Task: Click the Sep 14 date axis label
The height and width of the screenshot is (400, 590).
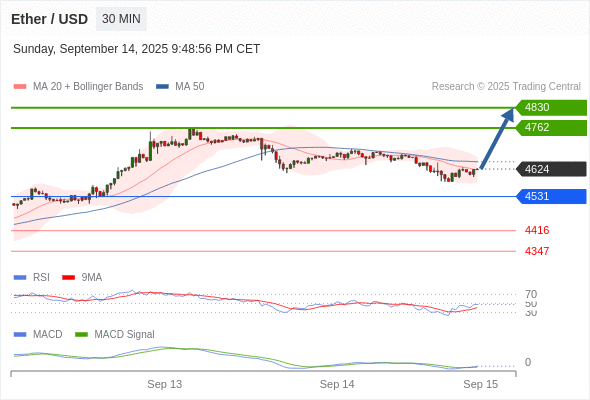Action: point(337,384)
